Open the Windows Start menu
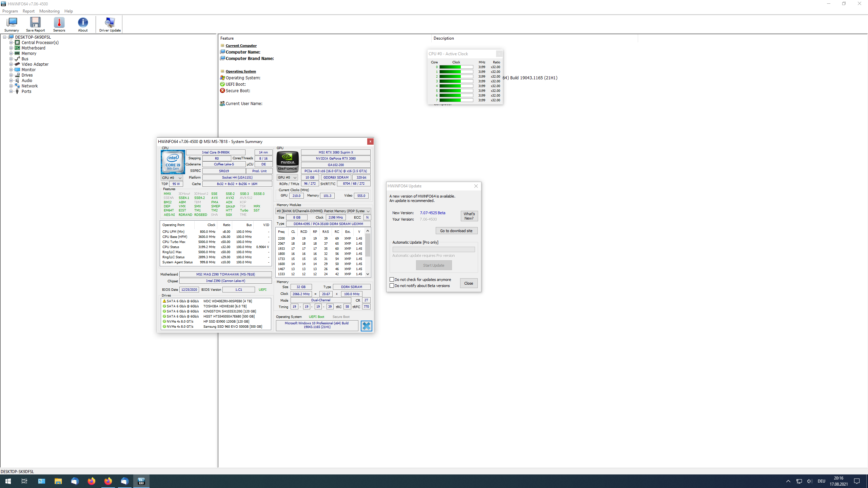The height and width of the screenshot is (488, 868). click(7, 481)
